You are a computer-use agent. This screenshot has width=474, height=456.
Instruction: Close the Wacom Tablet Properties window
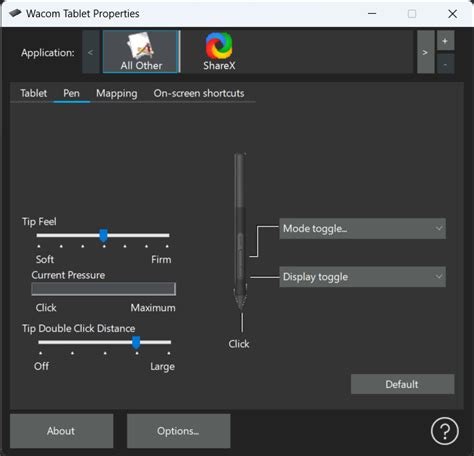click(x=452, y=14)
